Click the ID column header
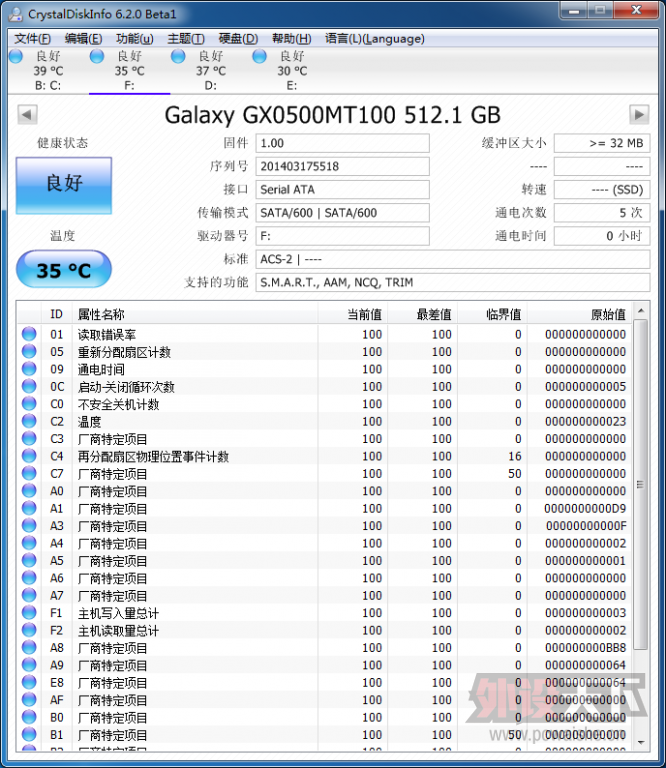Screen dimensions: 666x768 57,314
